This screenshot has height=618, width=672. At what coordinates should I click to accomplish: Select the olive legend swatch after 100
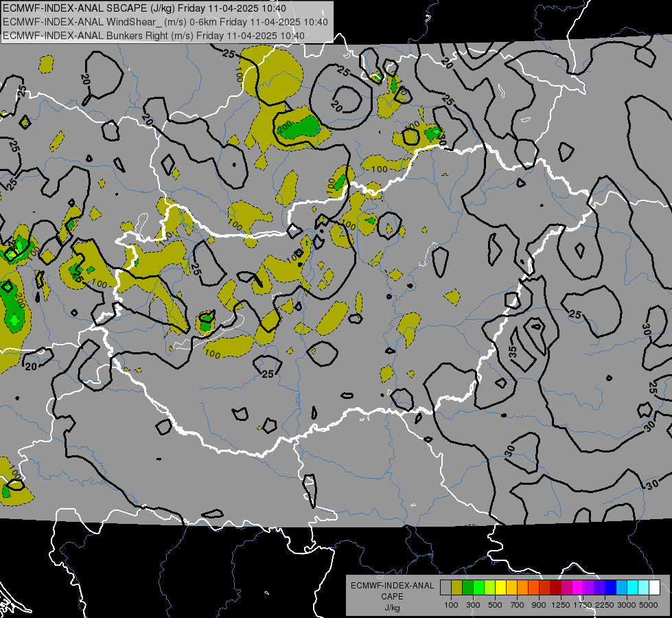point(457,588)
